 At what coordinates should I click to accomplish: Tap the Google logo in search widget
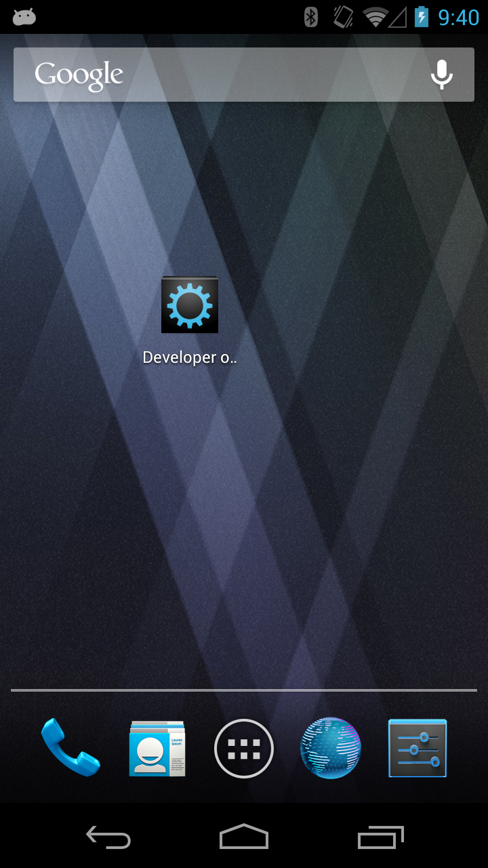click(79, 75)
